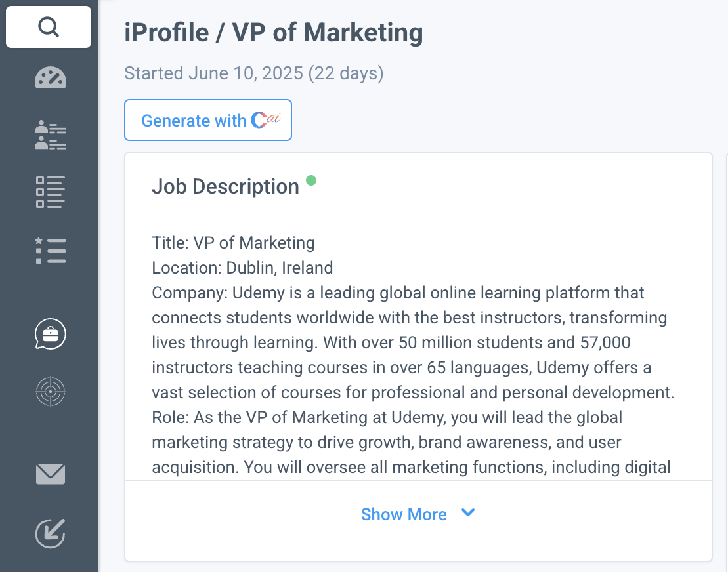Click the circled inbound arrow icon
Image resolution: width=728 pixels, height=572 pixels.
tap(51, 533)
